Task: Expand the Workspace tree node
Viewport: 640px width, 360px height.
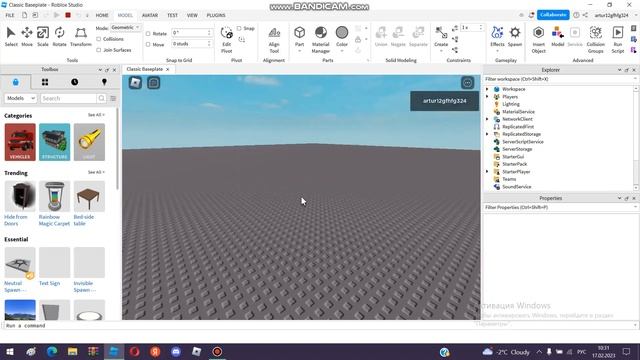Action: [x=487, y=89]
